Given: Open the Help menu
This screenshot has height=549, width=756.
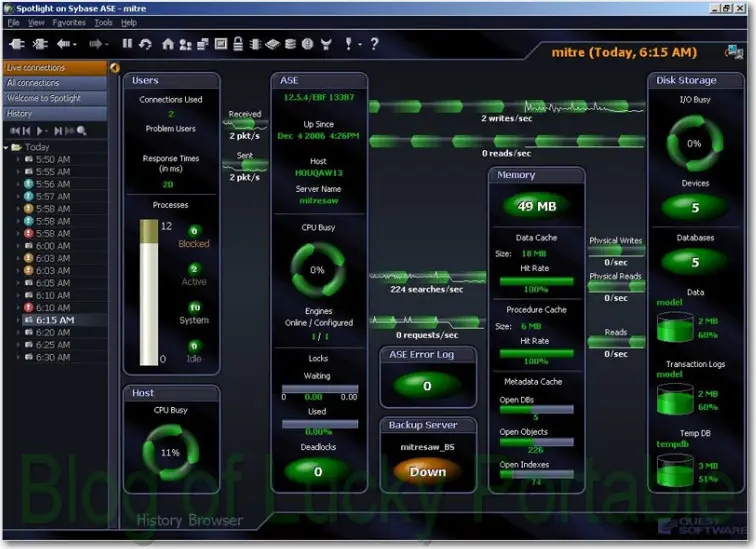Looking at the screenshot, I should 129,23.
